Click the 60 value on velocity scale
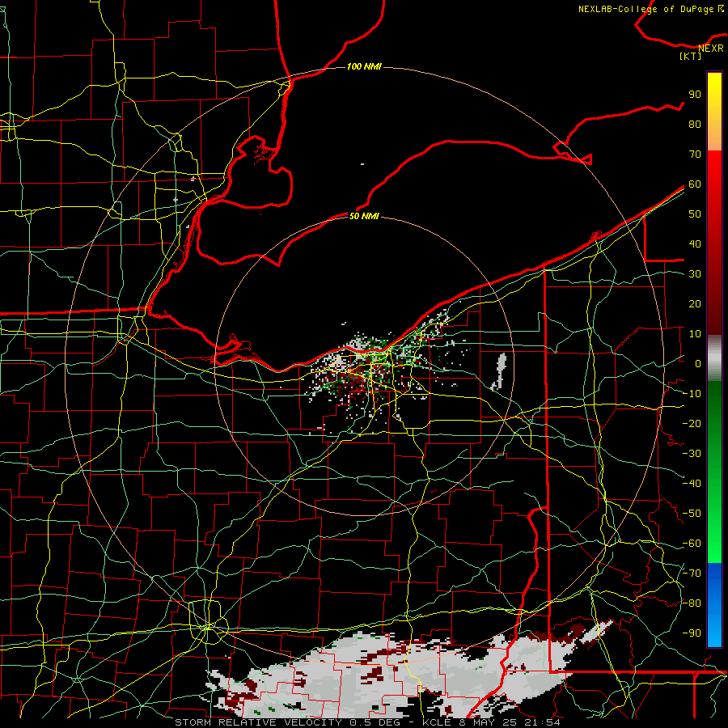The width and height of the screenshot is (728, 728). tap(695, 184)
